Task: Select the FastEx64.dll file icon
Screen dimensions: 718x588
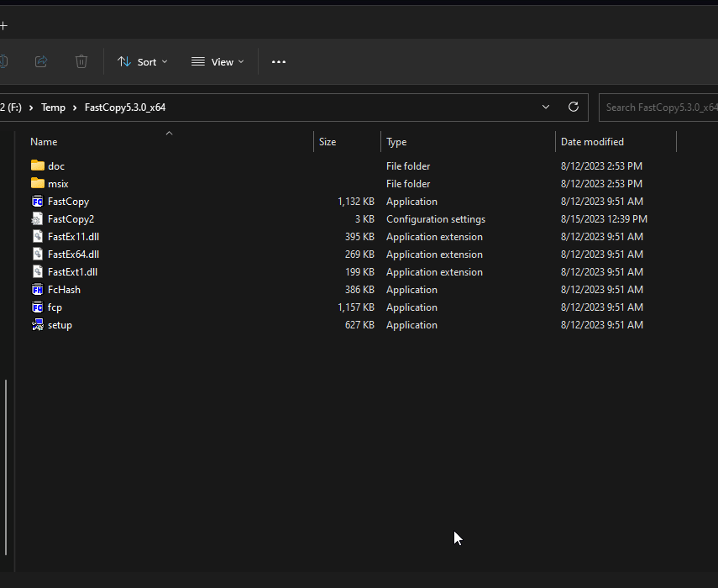Action: point(38,255)
